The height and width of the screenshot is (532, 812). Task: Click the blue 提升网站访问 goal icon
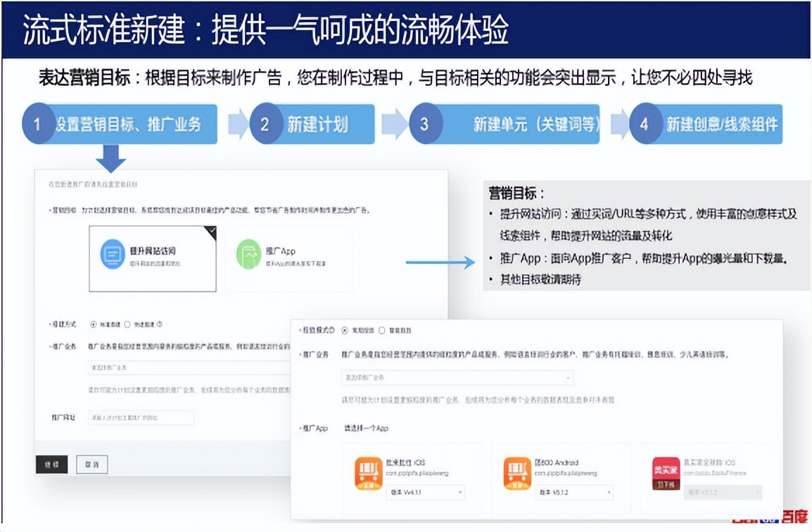pyautogui.click(x=113, y=254)
